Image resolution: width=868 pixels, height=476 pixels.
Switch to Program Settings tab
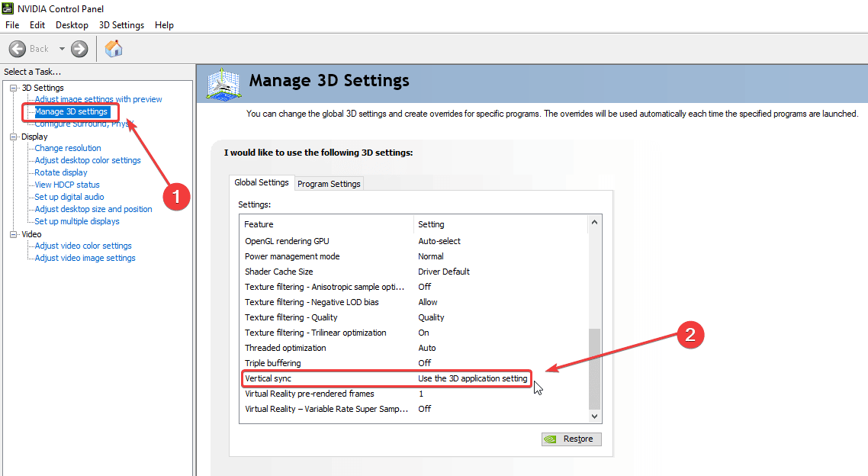click(329, 184)
